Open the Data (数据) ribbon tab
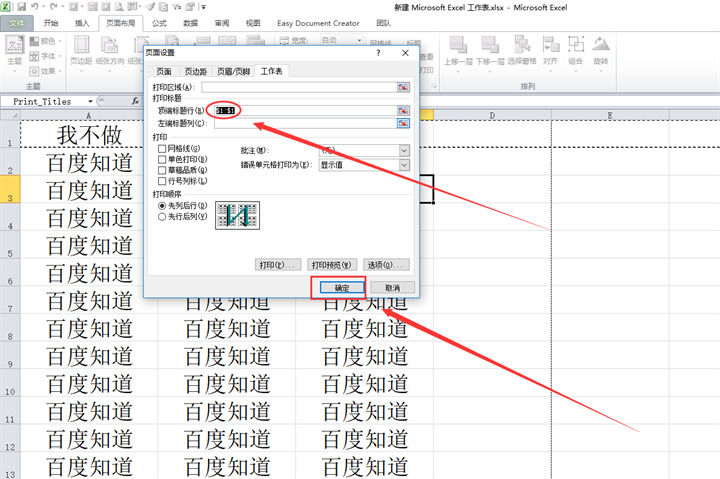The image size is (720, 479). coord(191,23)
